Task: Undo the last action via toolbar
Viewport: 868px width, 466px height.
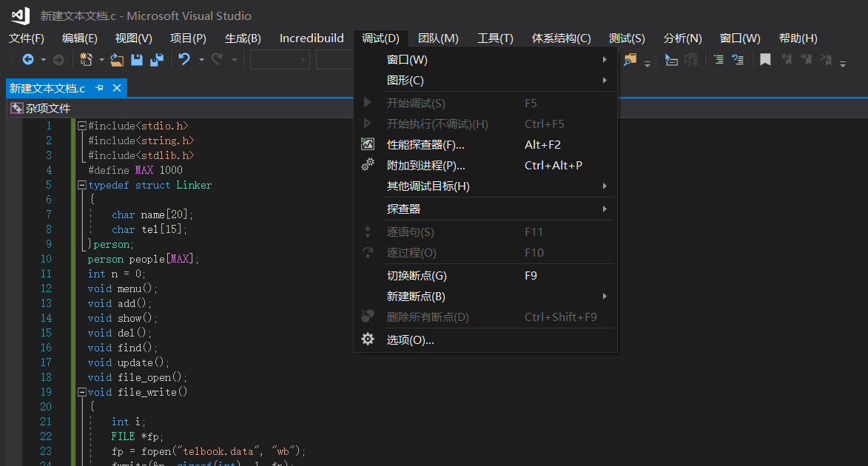Action: [184, 59]
